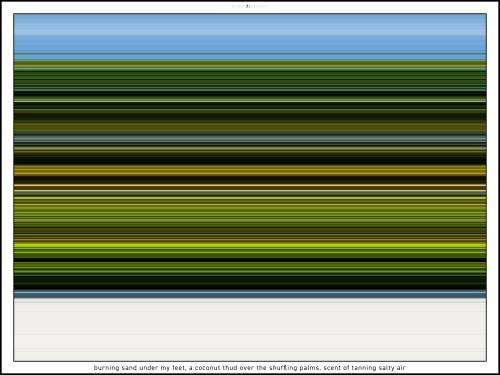Viewport: 500px width, 375px height.
Task: Click the black stripe beneath the lime band
Action: coord(250,260)
